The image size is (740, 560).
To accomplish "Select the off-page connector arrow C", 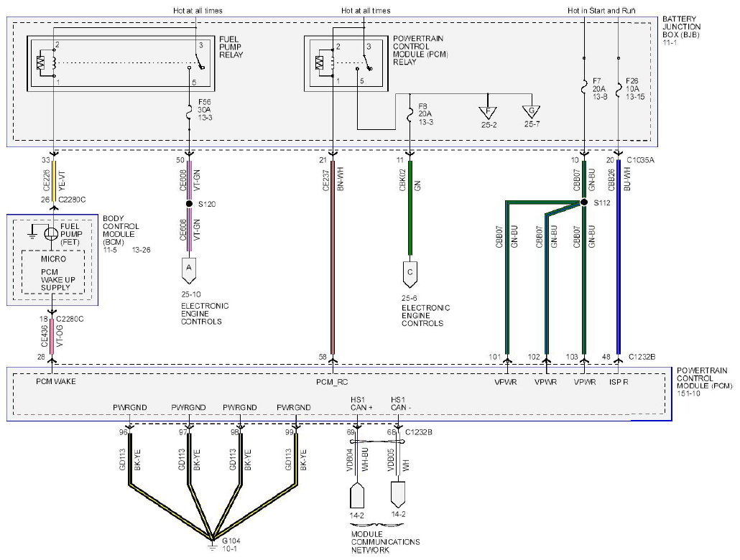I will (410, 275).
